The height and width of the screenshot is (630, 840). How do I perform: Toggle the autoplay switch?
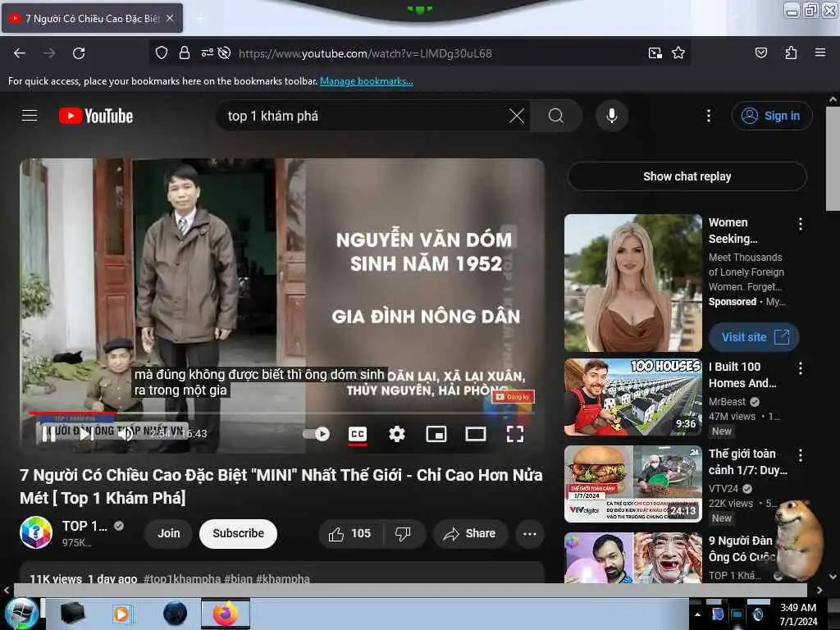point(316,433)
